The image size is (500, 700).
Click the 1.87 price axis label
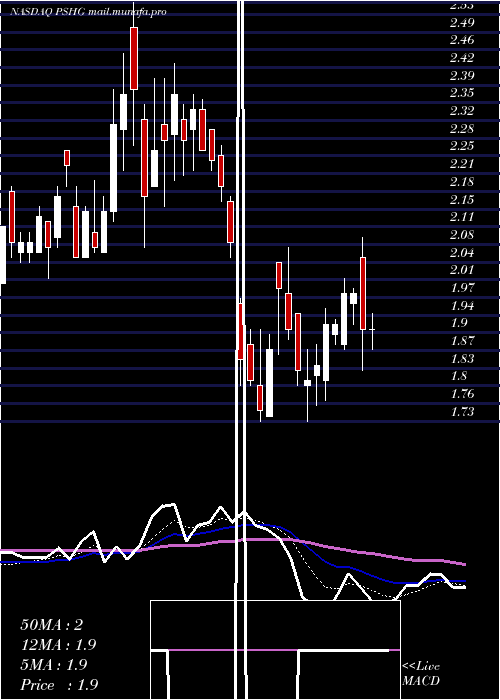pos(462,340)
